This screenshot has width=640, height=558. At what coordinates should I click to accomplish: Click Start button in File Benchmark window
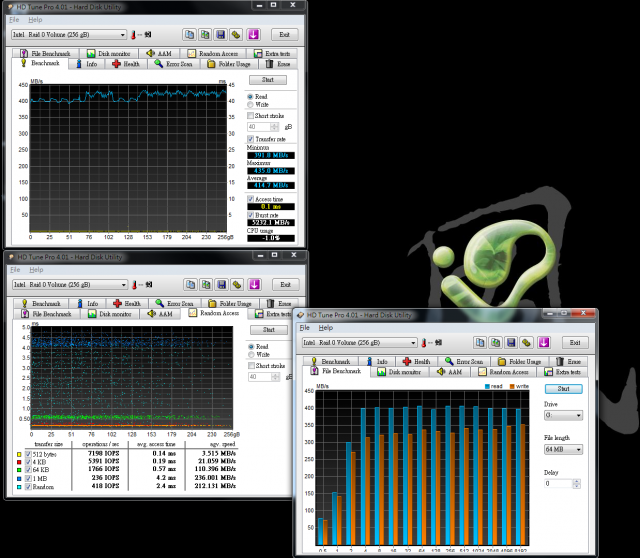click(x=564, y=389)
